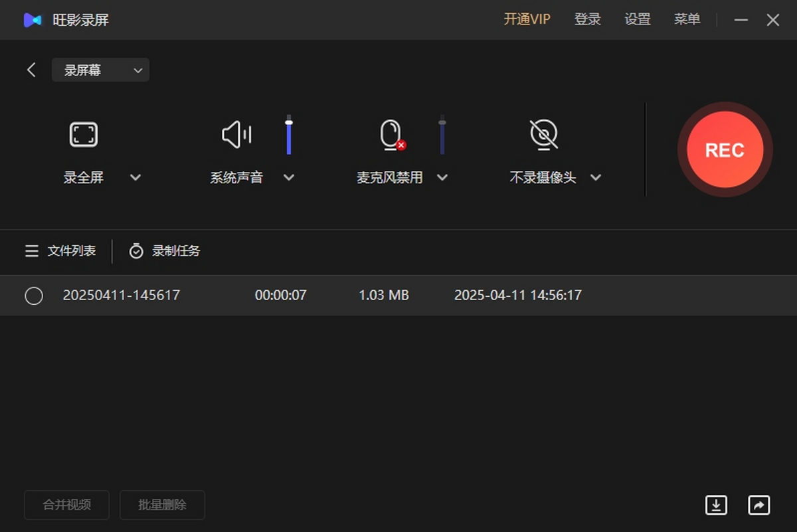
Task: Click the system sound speaker icon
Action: click(236, 135)
